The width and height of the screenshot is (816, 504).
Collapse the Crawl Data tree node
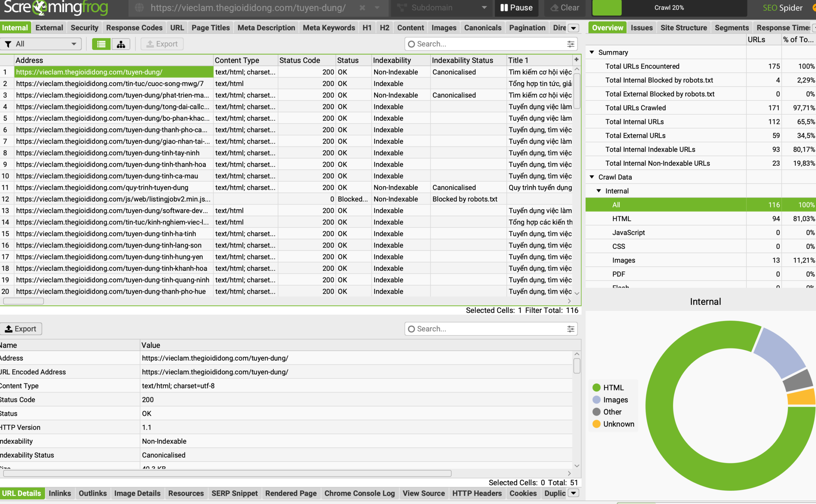tap(592, 177)
